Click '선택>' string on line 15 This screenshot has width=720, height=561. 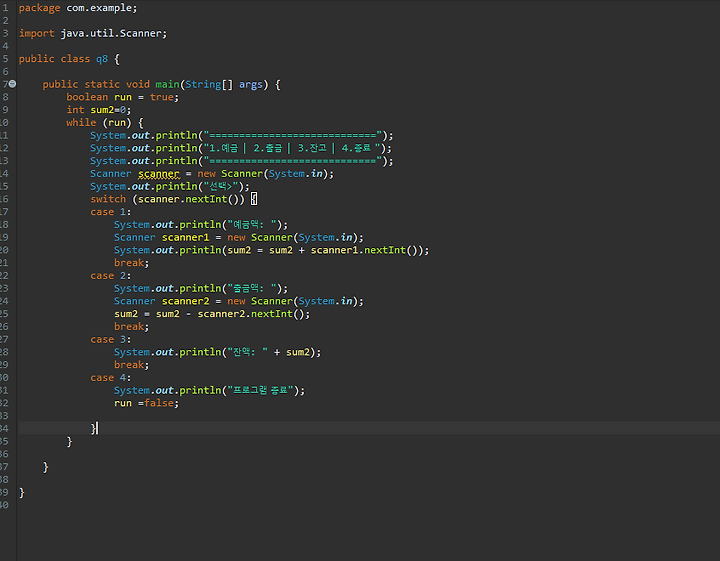221,186
